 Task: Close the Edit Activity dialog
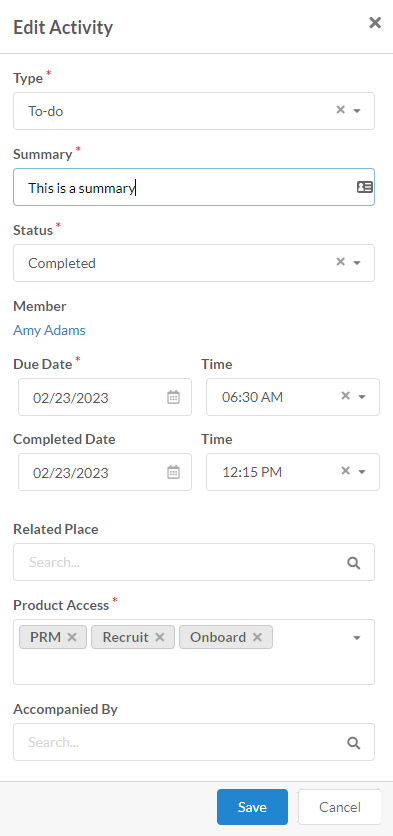click(x=375, y=22)
